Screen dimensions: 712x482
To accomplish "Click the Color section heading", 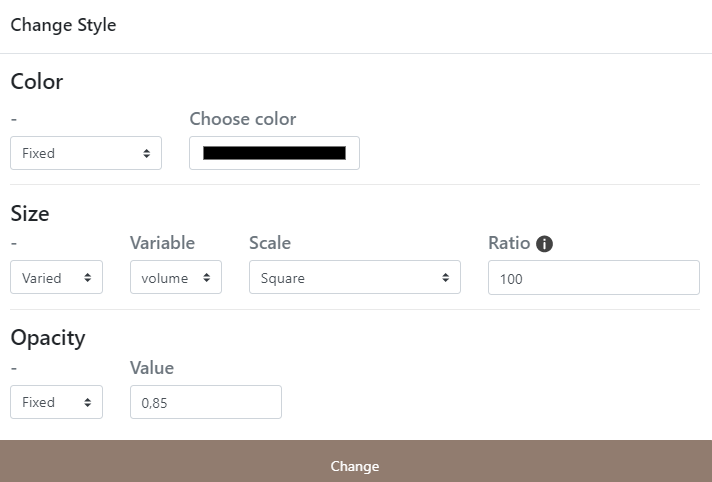I will [37, 82].
